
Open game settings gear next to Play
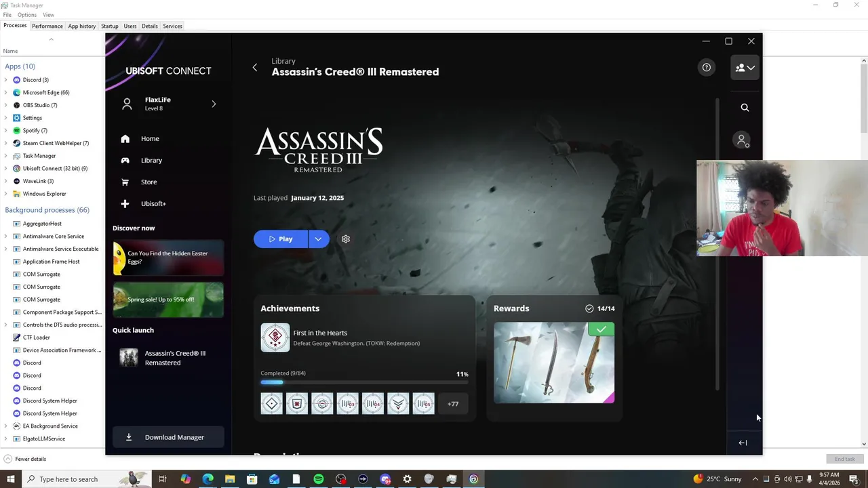pos(346,239)
